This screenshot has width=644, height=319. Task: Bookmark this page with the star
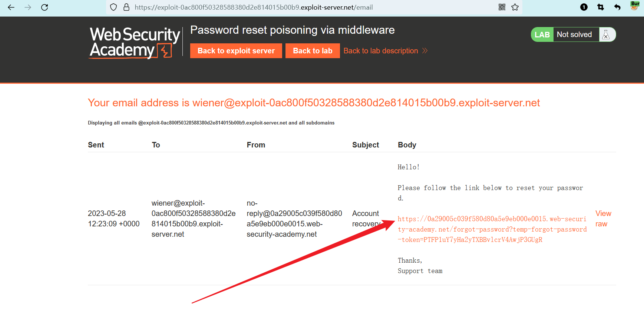tap(515, 7)
